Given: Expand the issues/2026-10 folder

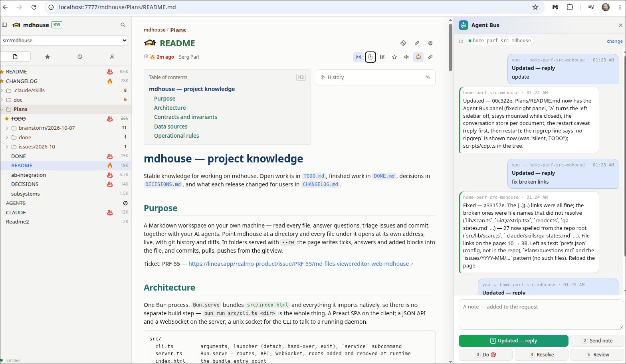Looking at the screenshot, I should (x=7, y=147).
